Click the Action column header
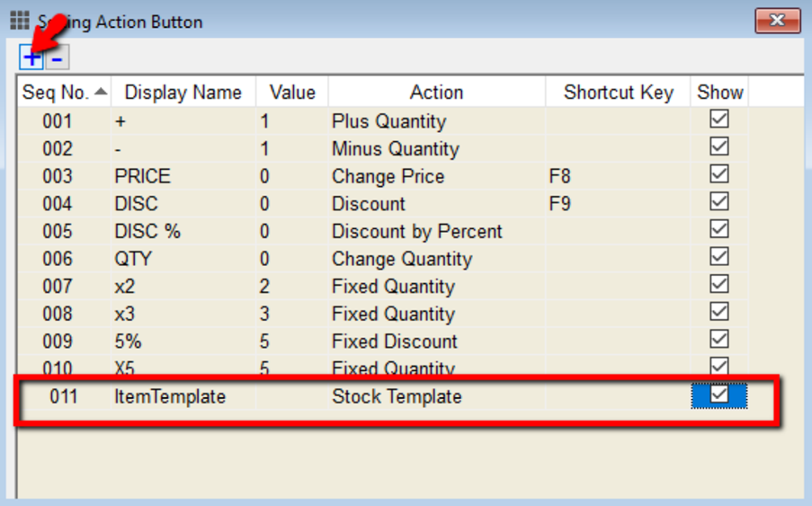This screenshot has height=506, width=812. (436, 92)
